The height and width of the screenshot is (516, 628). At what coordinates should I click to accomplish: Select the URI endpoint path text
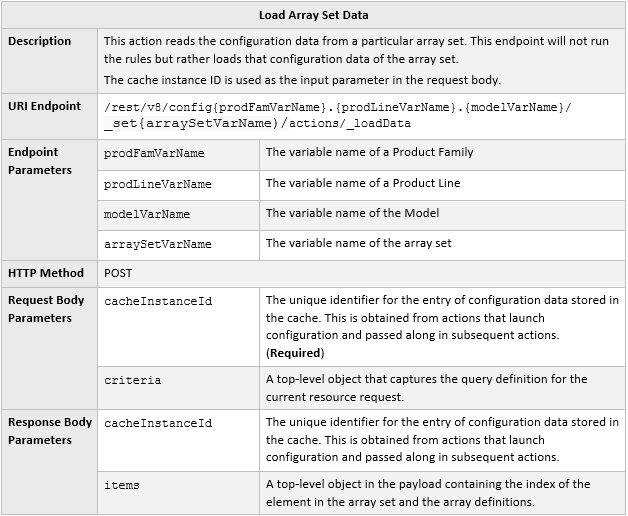point(337,115)
